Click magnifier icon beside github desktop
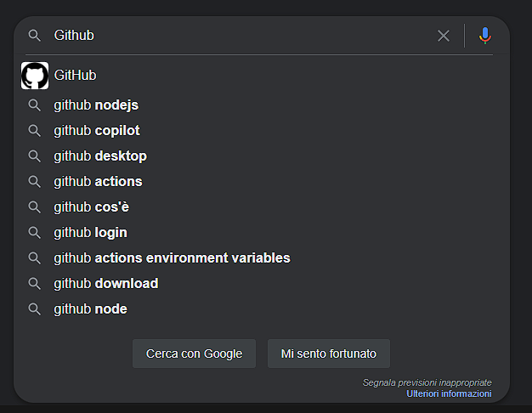 [34, 156]
